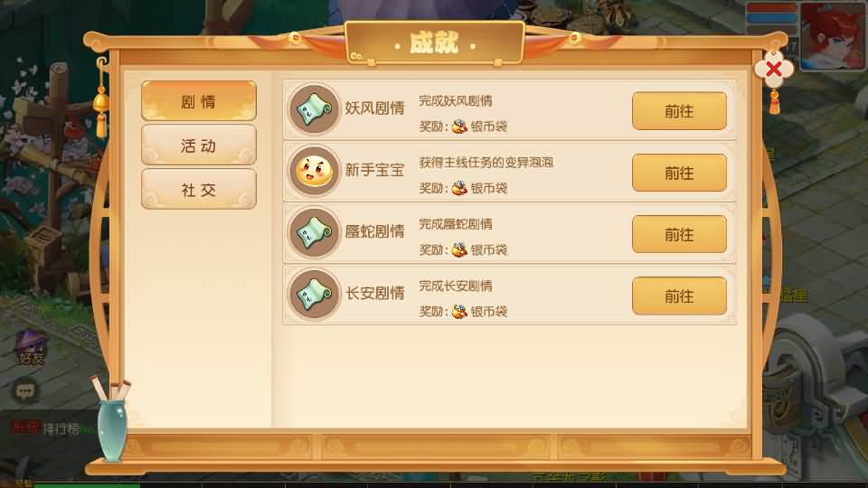Click the silver coin bag icon in 妖风剧情 reward
868x488 pixels.
[459, 127]
